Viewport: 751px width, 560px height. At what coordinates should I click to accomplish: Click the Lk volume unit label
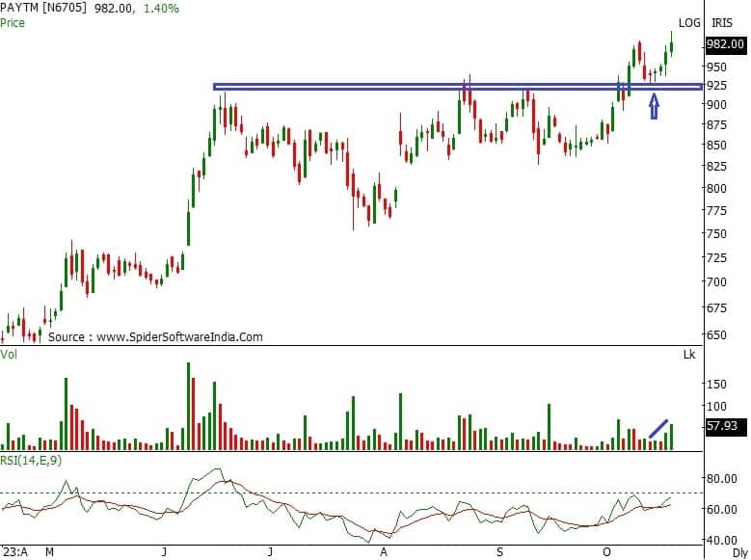click(x=688, y=356)
